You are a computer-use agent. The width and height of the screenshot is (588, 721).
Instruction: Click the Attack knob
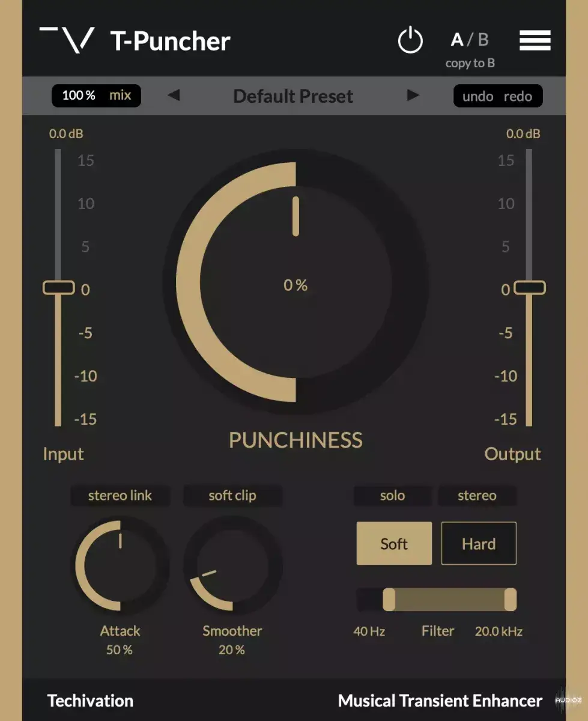point(120,565)
